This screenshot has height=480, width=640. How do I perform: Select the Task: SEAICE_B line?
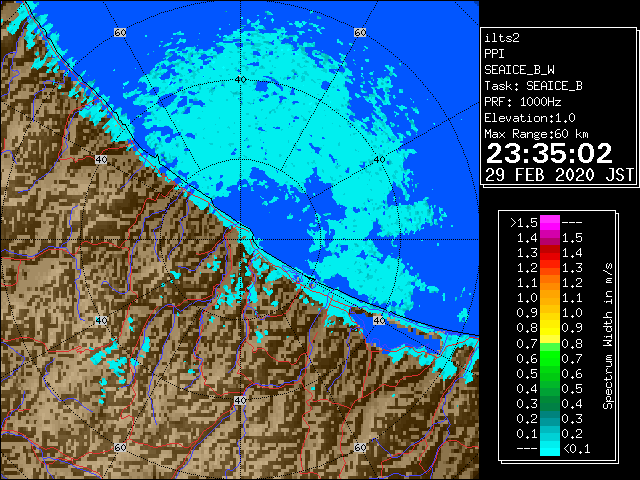click(x=533, y=86)
